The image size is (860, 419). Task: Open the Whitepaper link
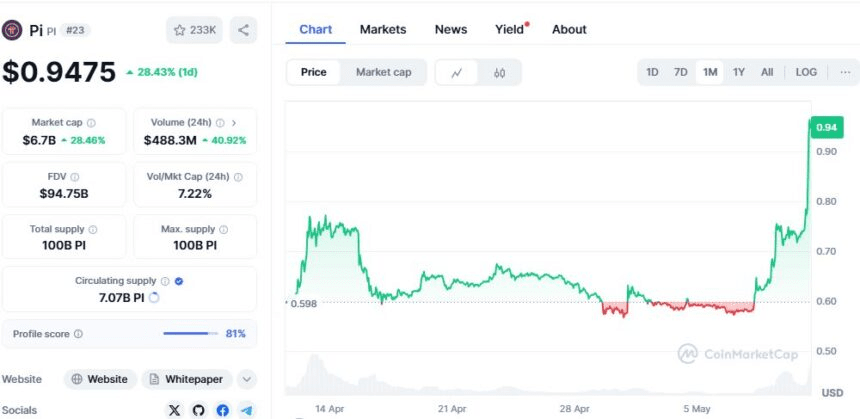187,379
